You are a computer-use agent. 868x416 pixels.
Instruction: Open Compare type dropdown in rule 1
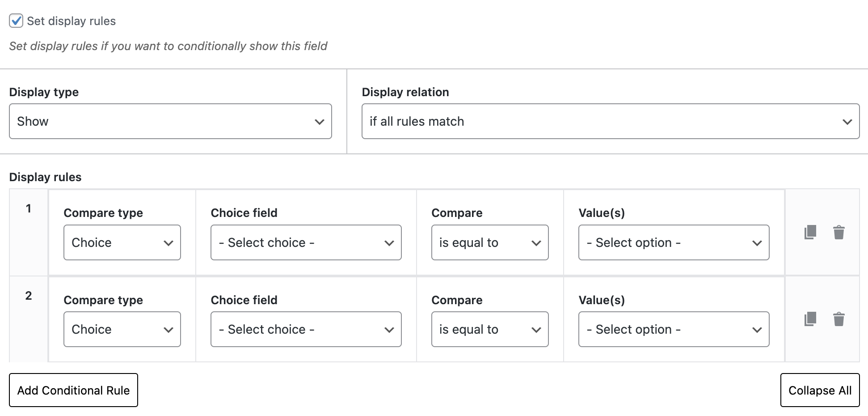pyautogui.click(x=122, y=242)
